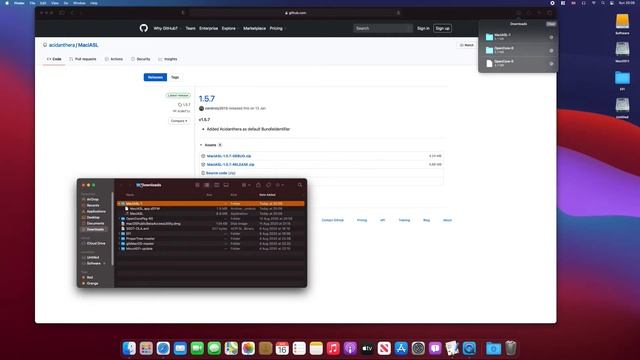The width and height of the screenshot is (640, 360).
Task: Reveal MaciASL-1 download in Finder via magnifier icon
Action: click(551, 37)
